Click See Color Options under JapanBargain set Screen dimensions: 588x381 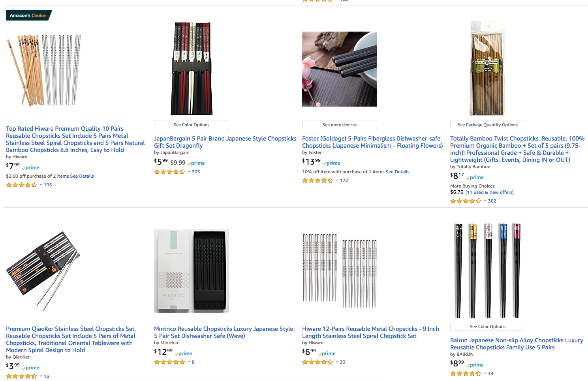[x=192, y=125]
